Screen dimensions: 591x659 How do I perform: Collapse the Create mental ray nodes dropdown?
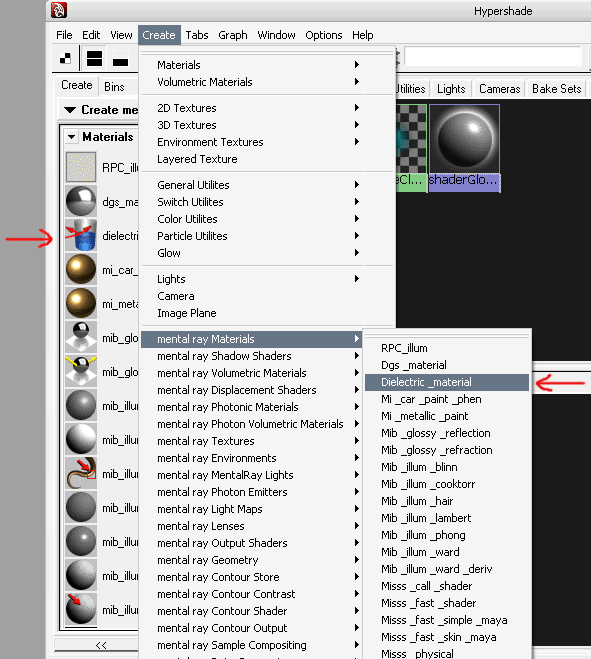(x=70, y=110)
